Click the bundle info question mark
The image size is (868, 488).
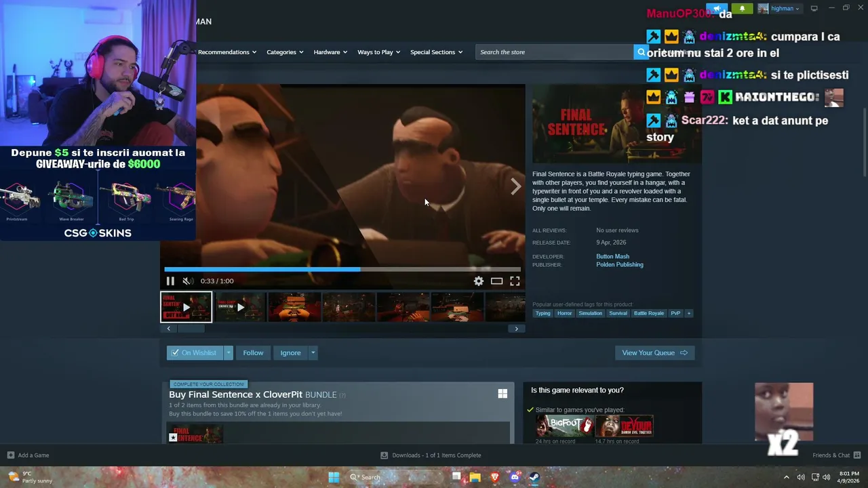(x=342, y=395)
